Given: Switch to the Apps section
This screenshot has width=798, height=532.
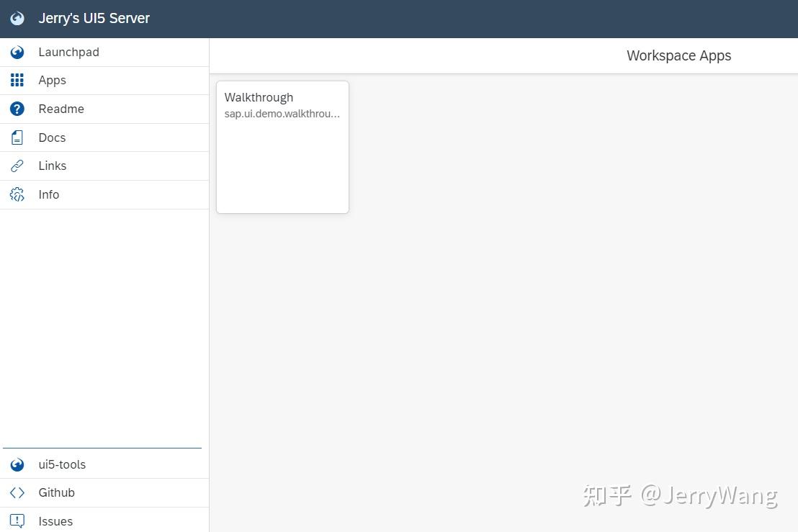Looking at the screenshot, I should pyautogui.click(x=52, y=80).
